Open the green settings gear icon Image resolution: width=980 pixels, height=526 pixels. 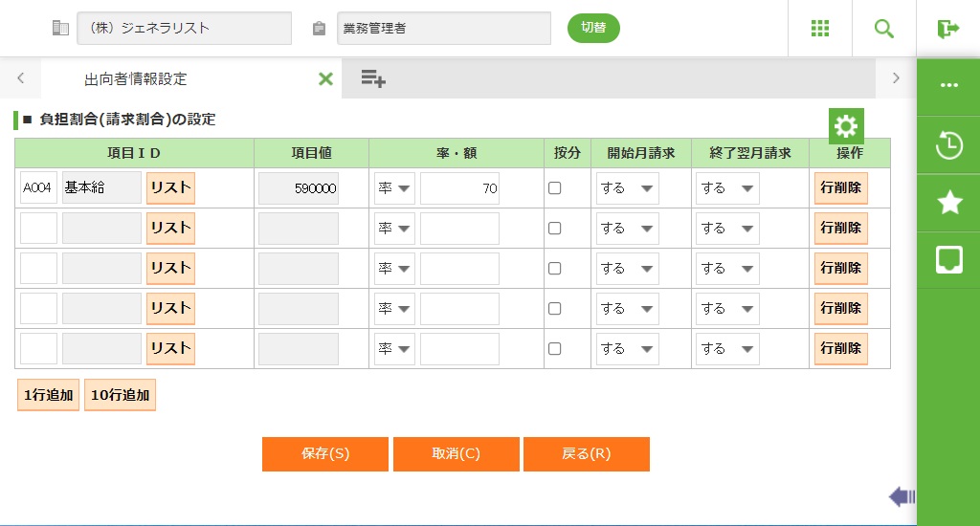[846, 126]
